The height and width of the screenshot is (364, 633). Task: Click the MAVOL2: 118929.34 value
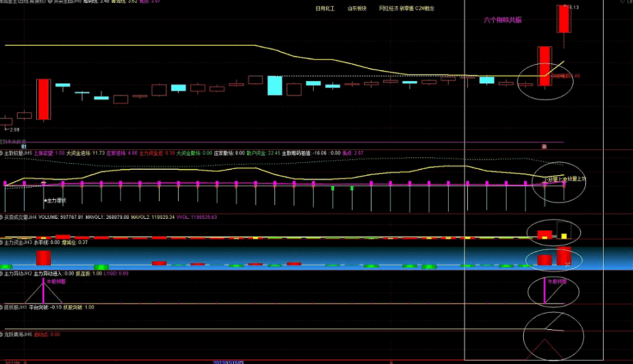[x=153, y=217]
